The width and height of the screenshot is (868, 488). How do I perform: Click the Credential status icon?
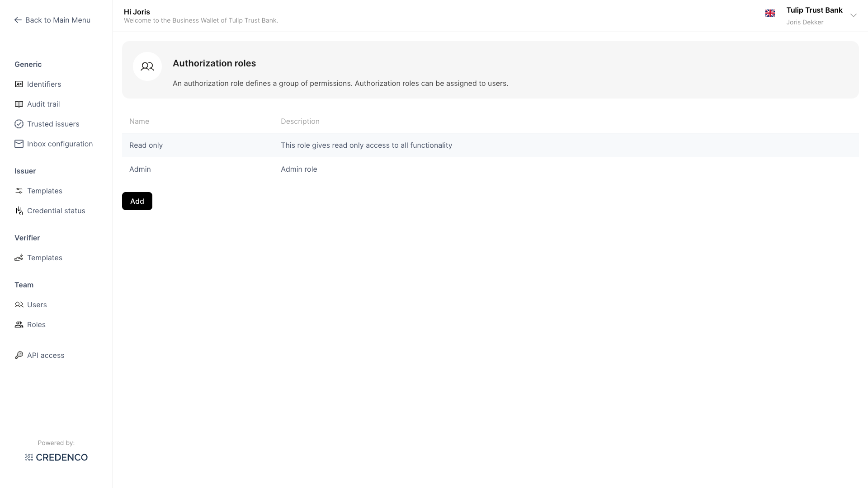click(x=19, y=211)
